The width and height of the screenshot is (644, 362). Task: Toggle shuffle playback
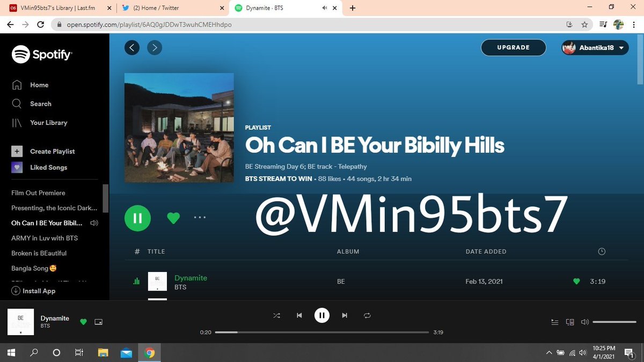coord(276,315)
